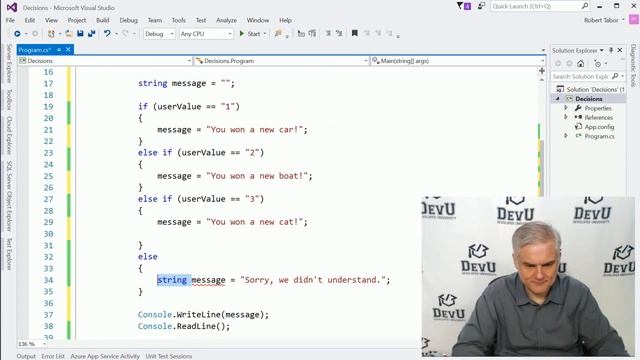
Task: Click the Solution Explorer pending changes filter icon
Action: tap(598, 64)
